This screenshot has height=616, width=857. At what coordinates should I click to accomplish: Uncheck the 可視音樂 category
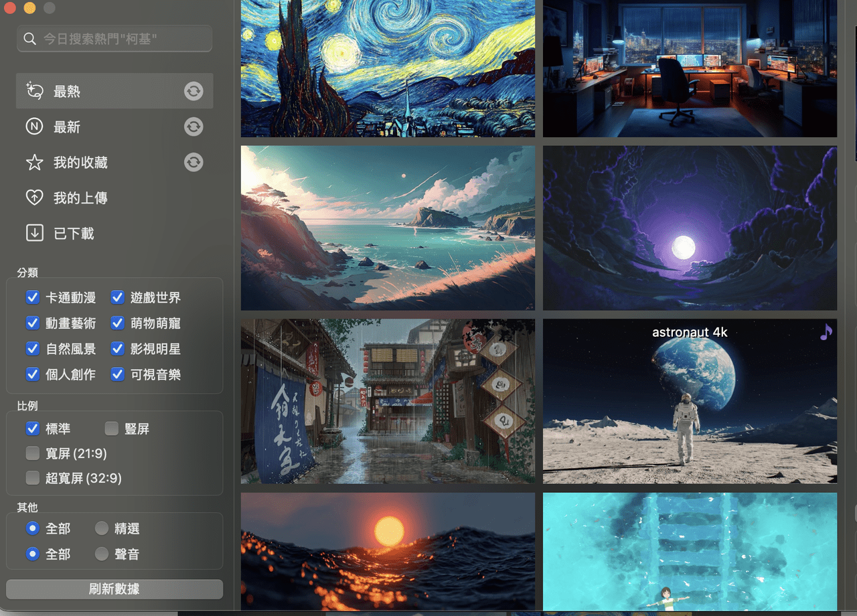tap(117, 374)
